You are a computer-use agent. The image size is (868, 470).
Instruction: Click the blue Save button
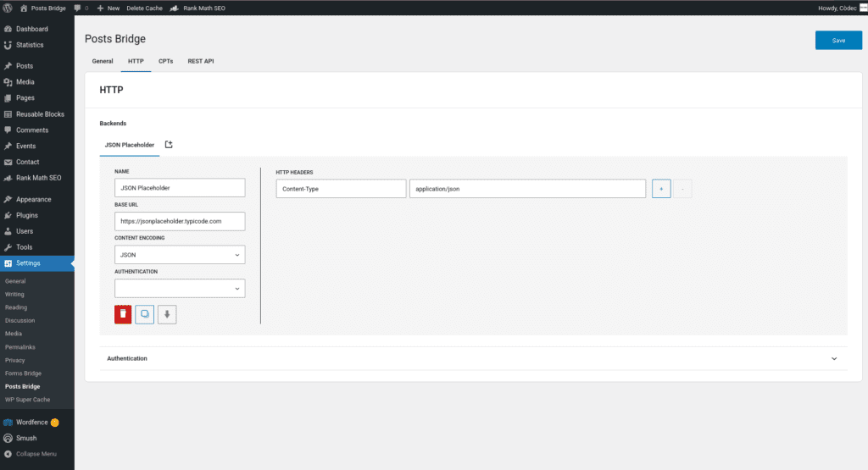(838, 41)
